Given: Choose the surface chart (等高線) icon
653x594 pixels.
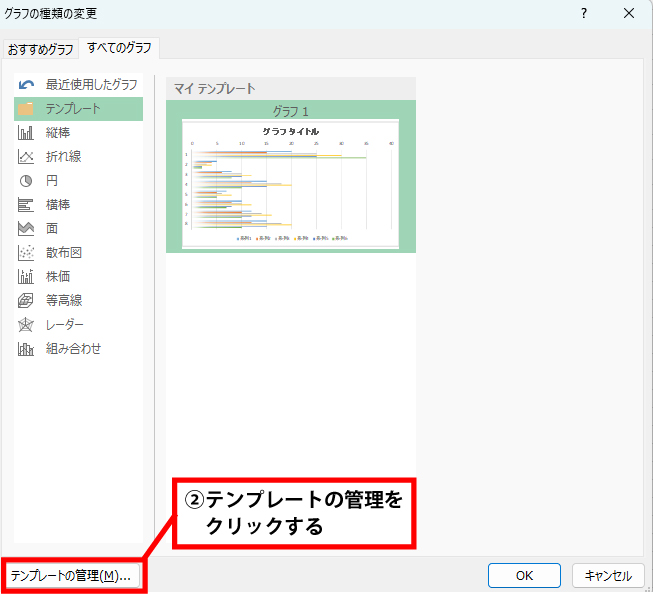Looking at the screenshot, I should (26, 301).
